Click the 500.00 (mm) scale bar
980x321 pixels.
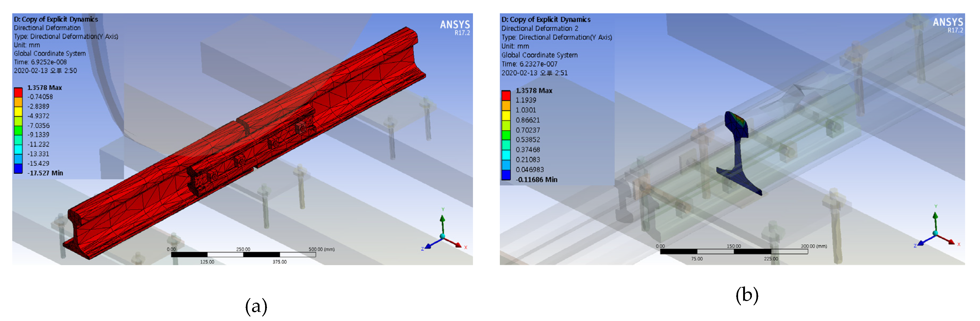pyautogui.click(x=244, y=254)
